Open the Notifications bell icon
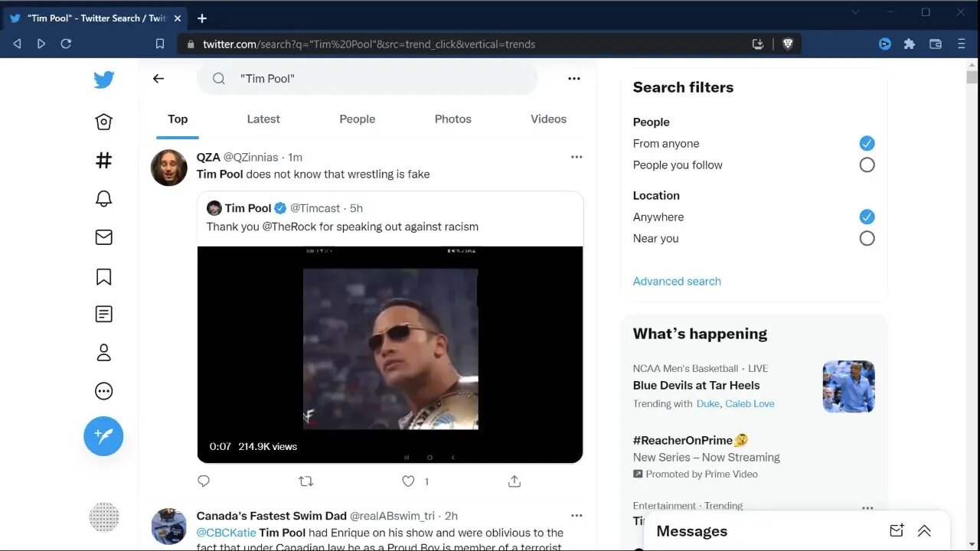 coord(104,199)
